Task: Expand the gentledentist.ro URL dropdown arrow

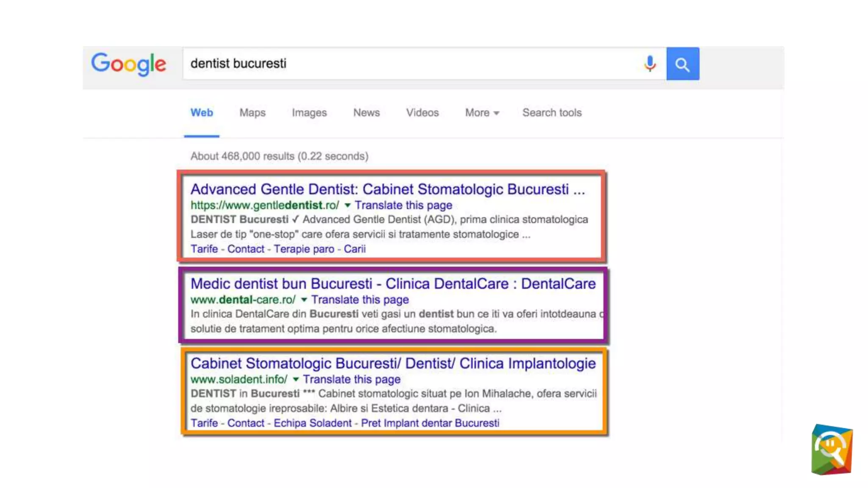Action: tap(348, 205)
